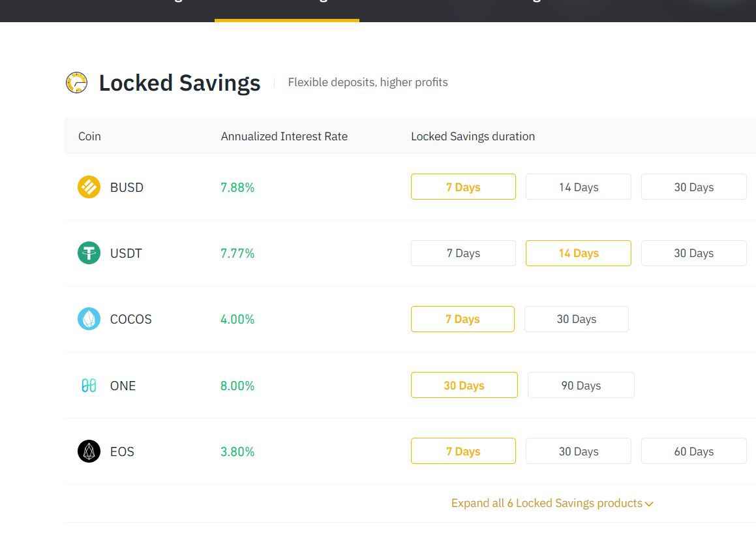Open the active tab with yellow underline
This screenshot has height=537, width=756.
tap(286, 10)
